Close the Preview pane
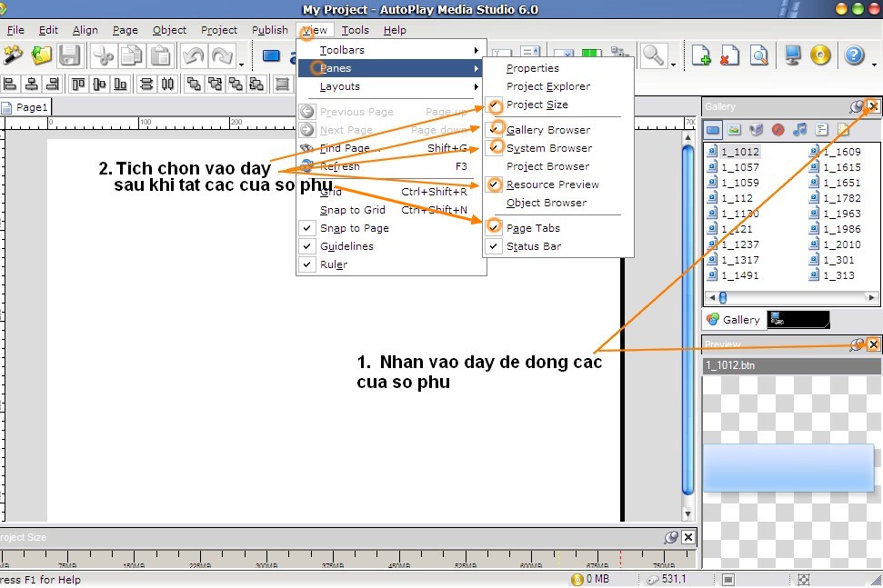 [873, 344]
